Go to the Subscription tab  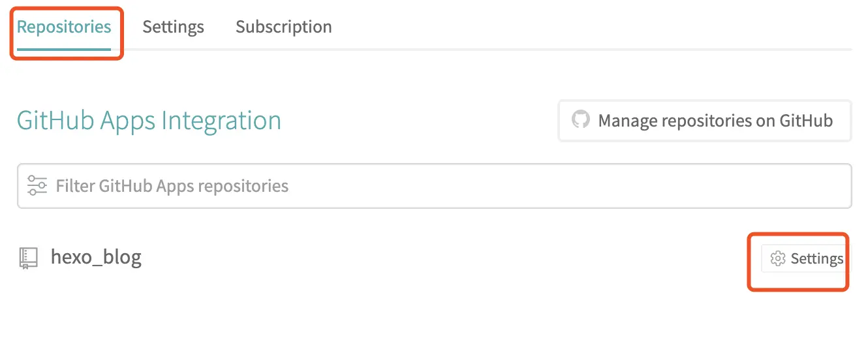[283, 27]
